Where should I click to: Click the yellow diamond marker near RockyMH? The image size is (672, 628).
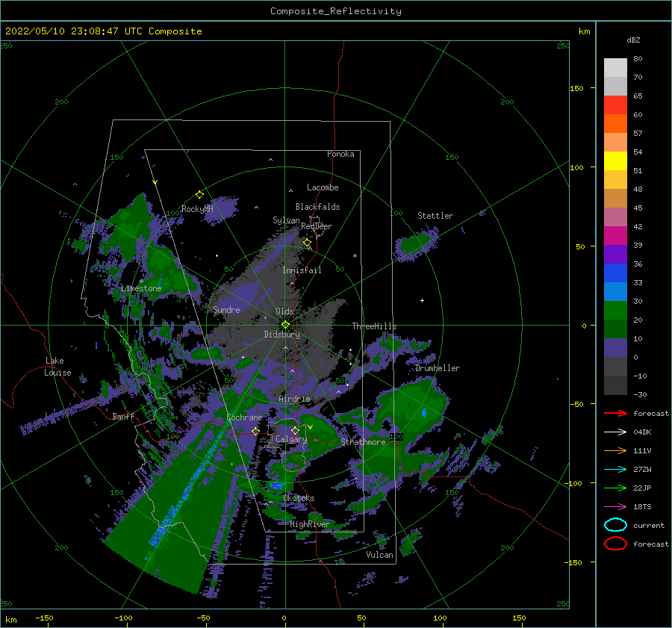tap(199, 195)
